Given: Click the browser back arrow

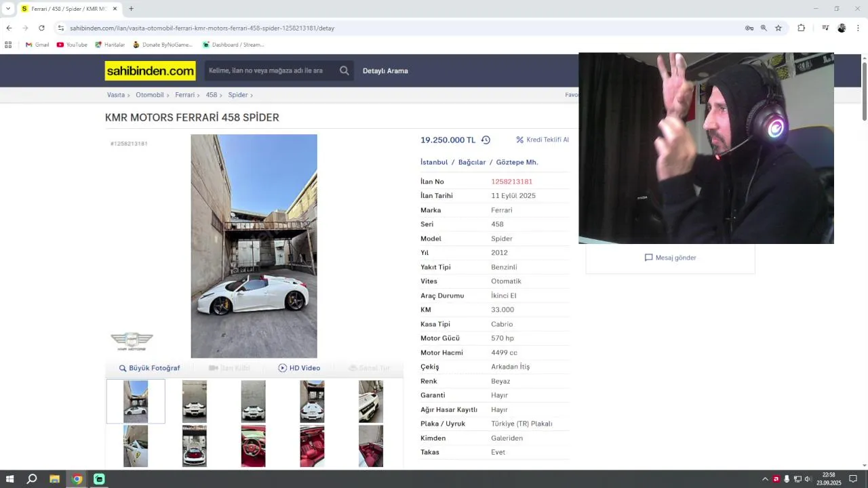Looking at the screenshot, I should (x=9, y=28).
